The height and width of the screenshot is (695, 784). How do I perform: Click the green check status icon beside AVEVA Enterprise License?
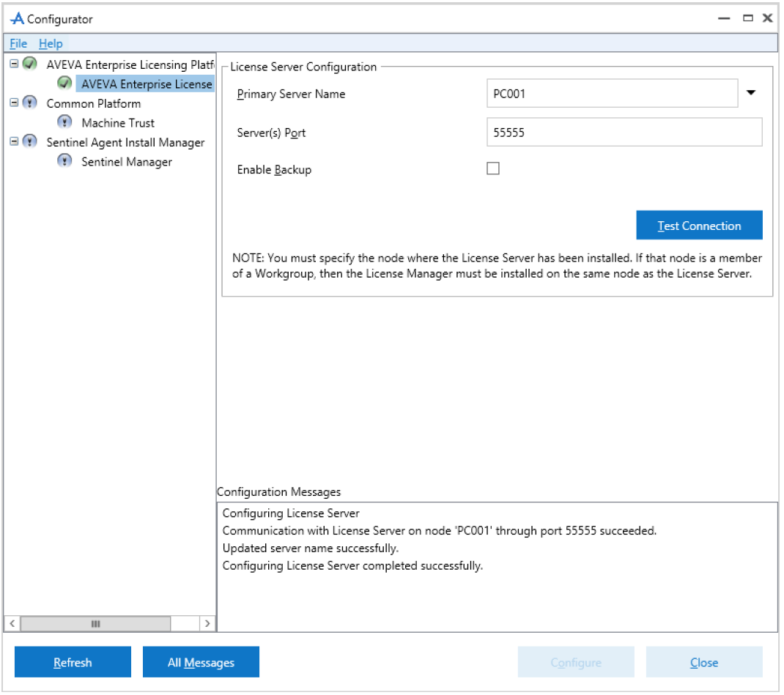click(x=64, y=83)
